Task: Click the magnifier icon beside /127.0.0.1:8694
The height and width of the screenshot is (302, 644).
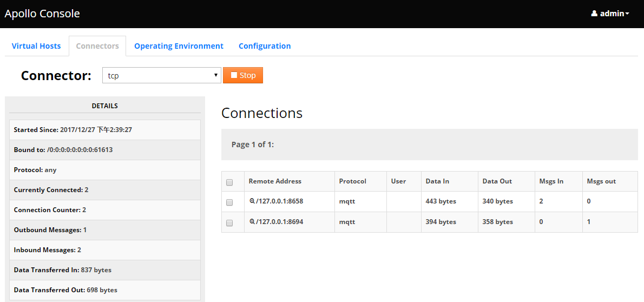Action: pos(252,221)
